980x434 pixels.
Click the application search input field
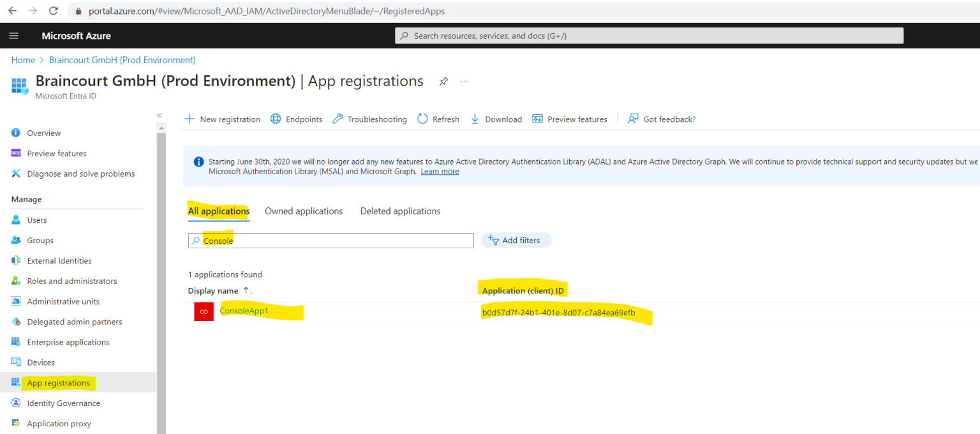(330, 240)
